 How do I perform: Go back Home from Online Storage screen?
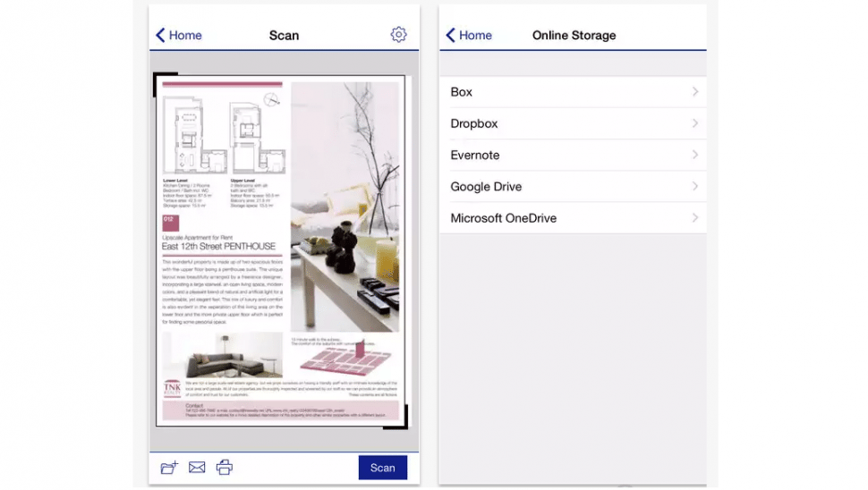[469, 36]
